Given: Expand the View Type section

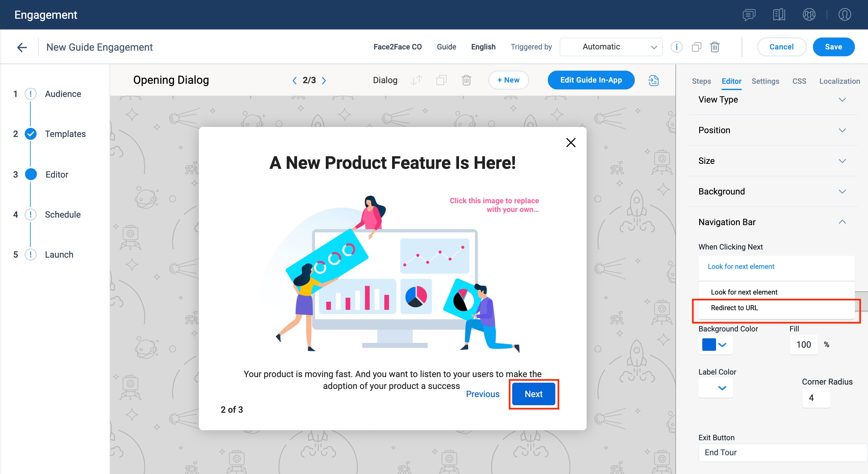Looking at the screenshot, I should point(772,100).
